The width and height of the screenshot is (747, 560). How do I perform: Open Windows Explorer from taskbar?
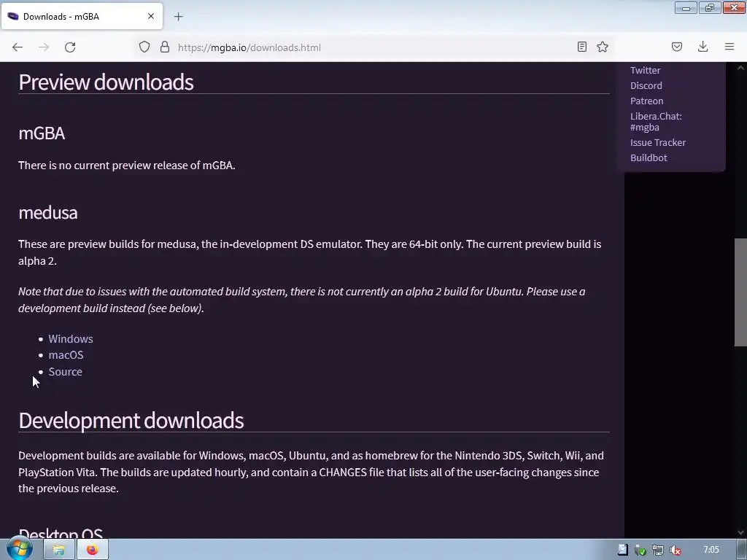[59, 550]
